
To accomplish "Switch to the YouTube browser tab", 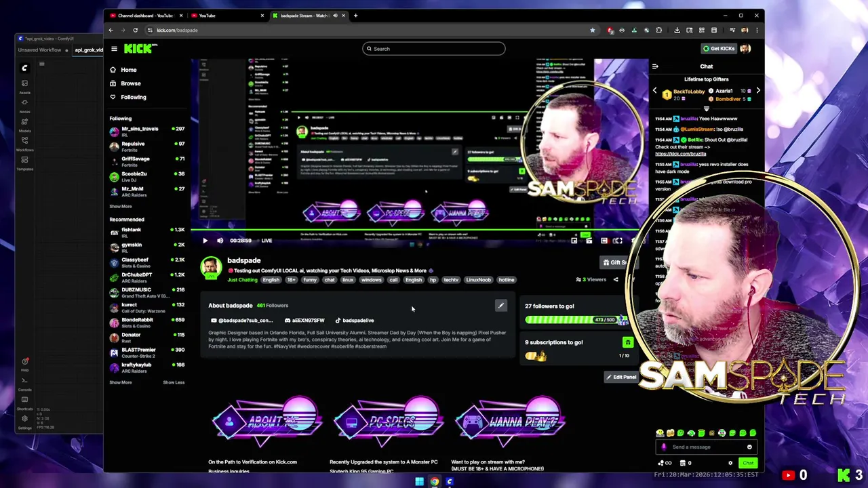I will (x=227, y=16).
